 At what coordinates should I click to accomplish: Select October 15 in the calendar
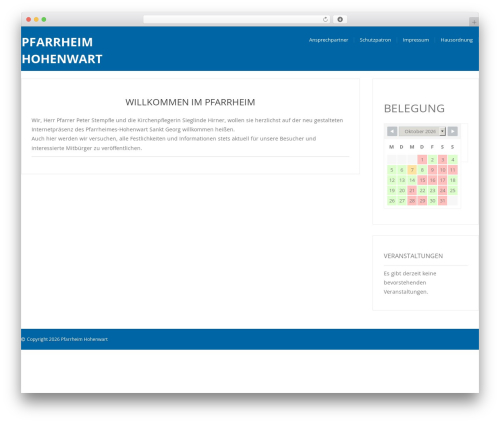(422, 180)
